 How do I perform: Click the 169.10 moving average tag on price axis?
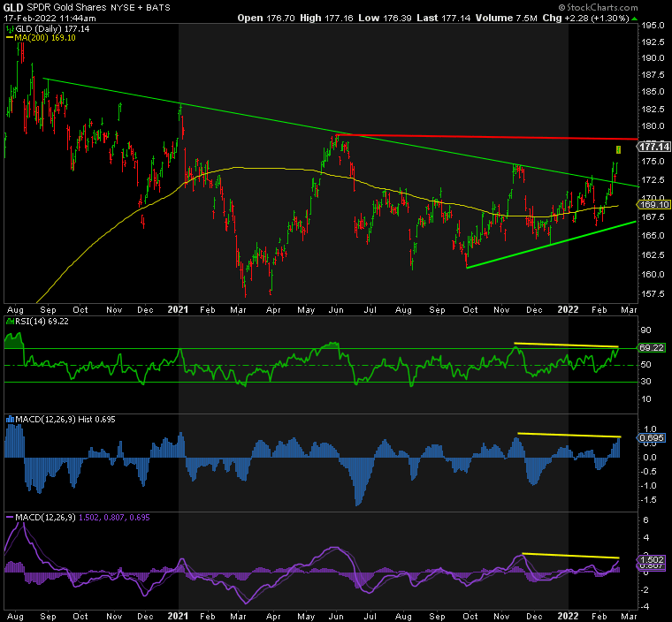pyautogui.click(x=654, y=205)
